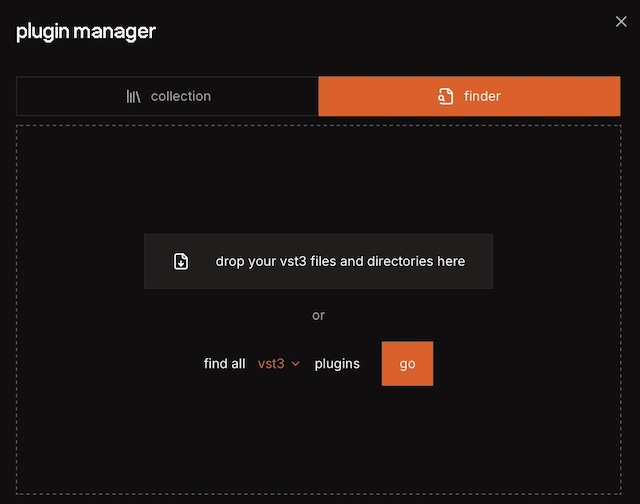The image size is (640, 504).
Task: Click empty space inside the dashed finder panel
Action: 320,440
